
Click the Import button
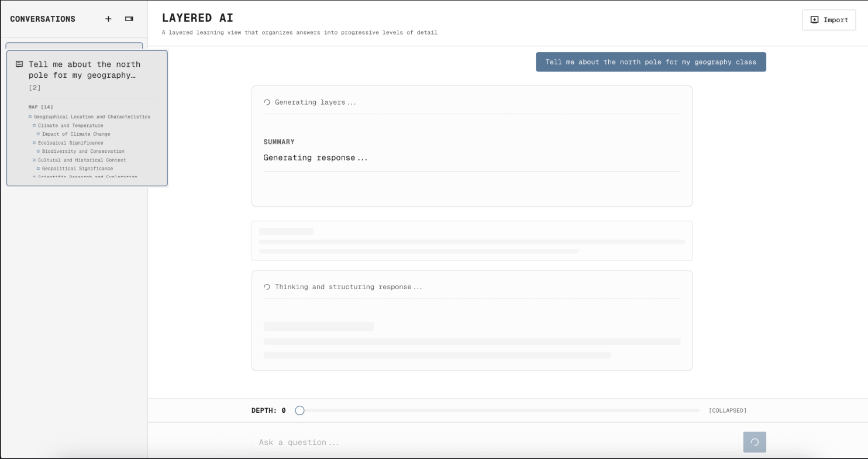coord(829,19)
